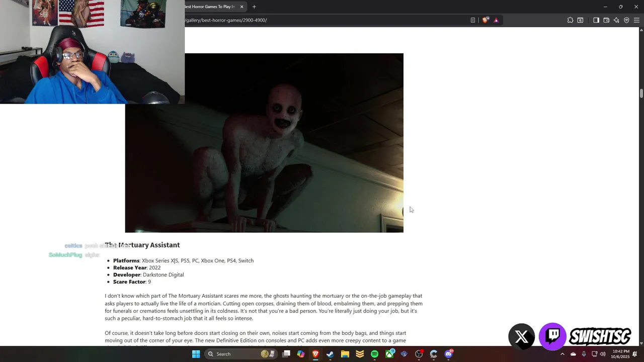Image resolution: width=644 pixels, height=362 pixels.
Task: Open the Brave Wallet icon
Action: click(x=606, y=20)
